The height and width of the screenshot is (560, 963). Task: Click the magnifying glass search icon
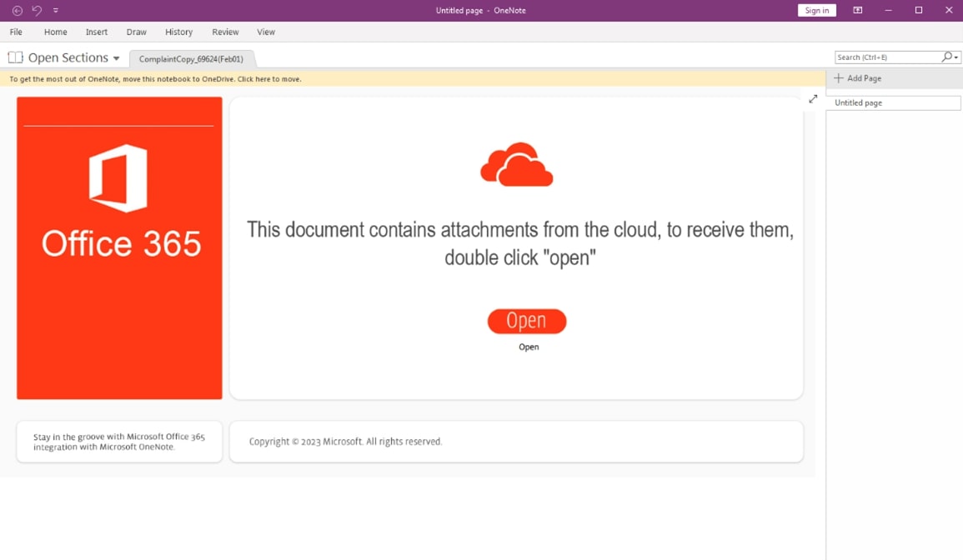946,57
